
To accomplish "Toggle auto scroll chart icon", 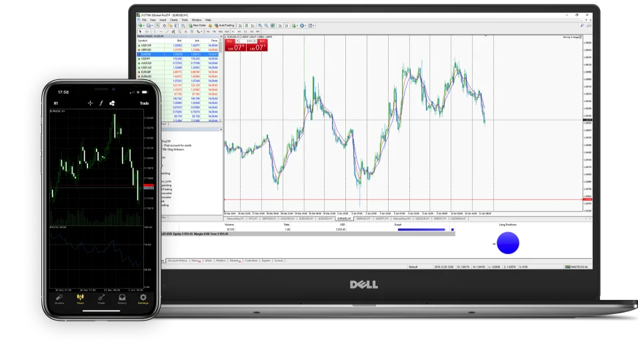I will pyautogui.click(x=281, y=25).
